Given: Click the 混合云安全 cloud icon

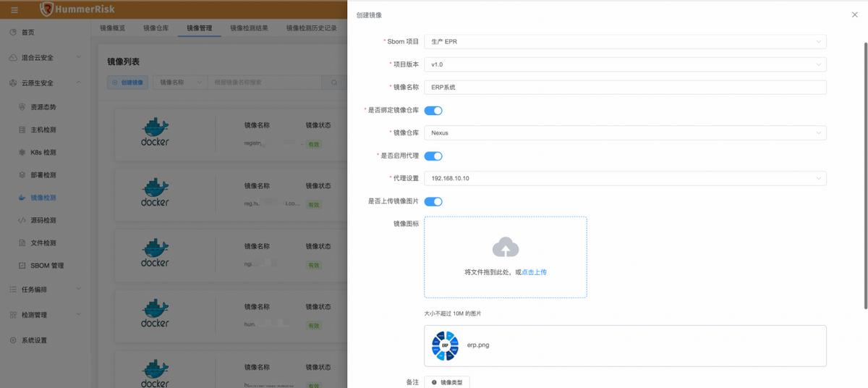Looking at the screenshot, I should [14, 57].
